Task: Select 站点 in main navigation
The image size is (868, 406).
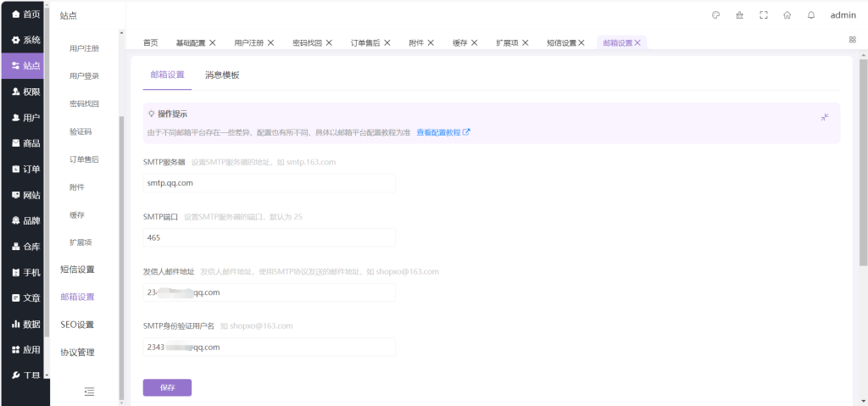Action: pyautogui.click(x=22, y=66)
